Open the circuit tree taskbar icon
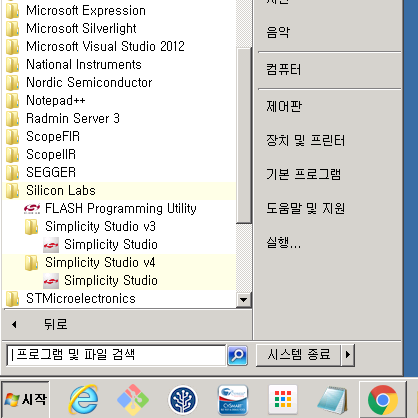 (183, 399)
